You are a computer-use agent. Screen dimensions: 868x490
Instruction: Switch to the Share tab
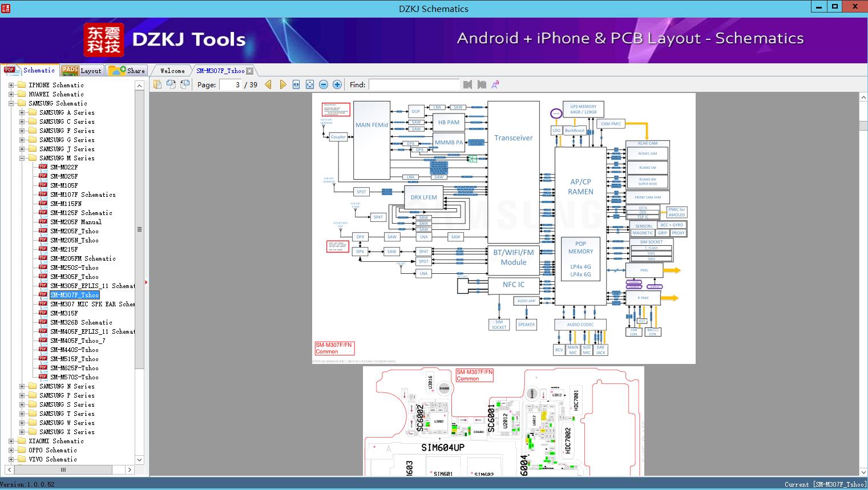click(127, 71)
